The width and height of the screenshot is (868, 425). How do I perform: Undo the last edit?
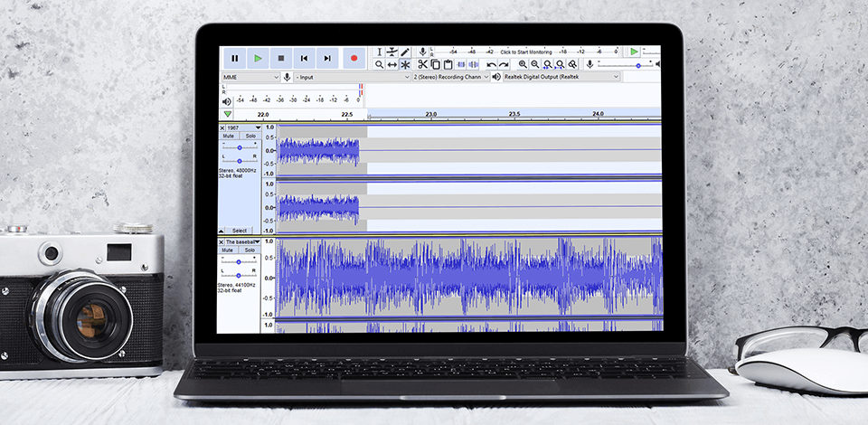pos(491,64)
